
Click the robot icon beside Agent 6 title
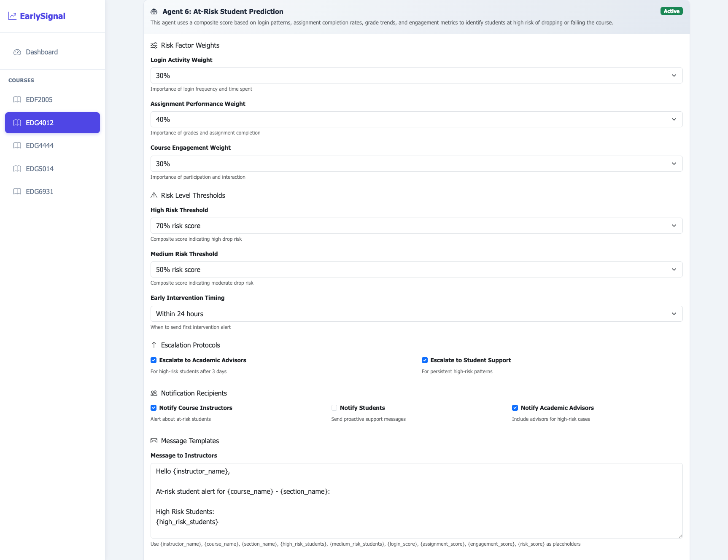(154, 11)
